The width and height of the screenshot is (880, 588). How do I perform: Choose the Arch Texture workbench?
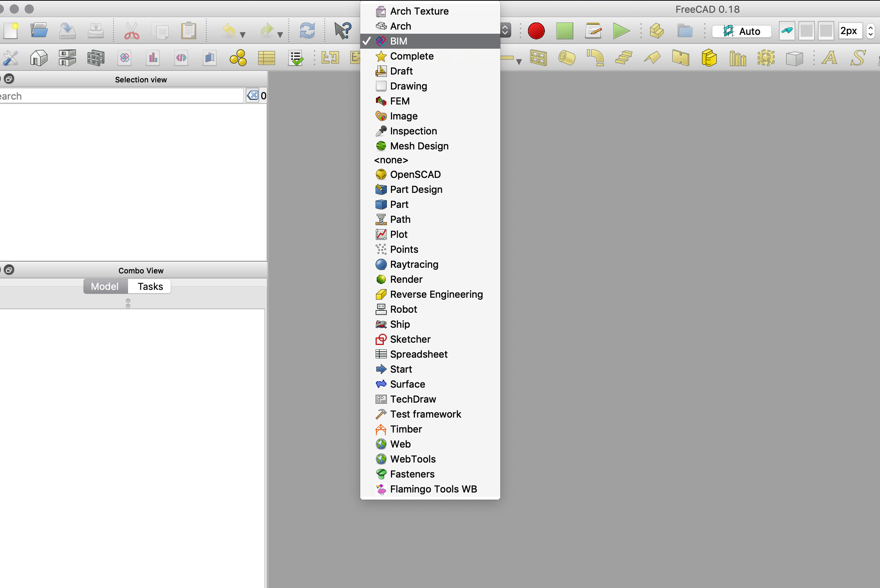pos(430,11)
